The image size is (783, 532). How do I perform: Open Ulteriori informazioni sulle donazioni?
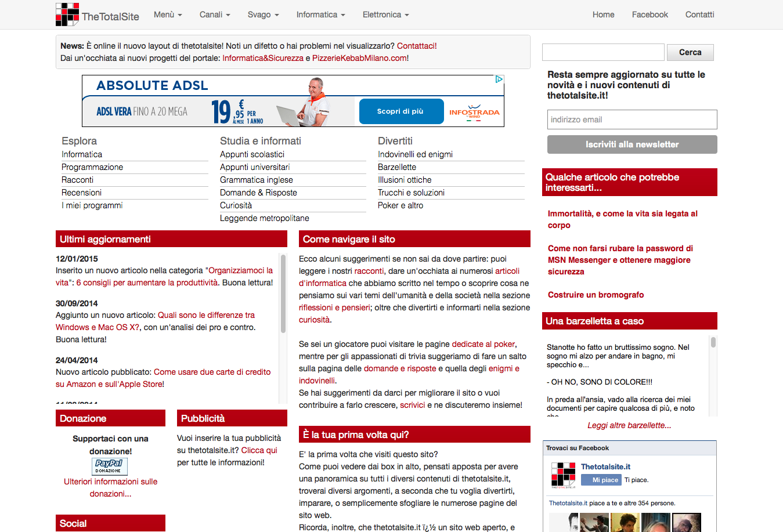point(110,487)
